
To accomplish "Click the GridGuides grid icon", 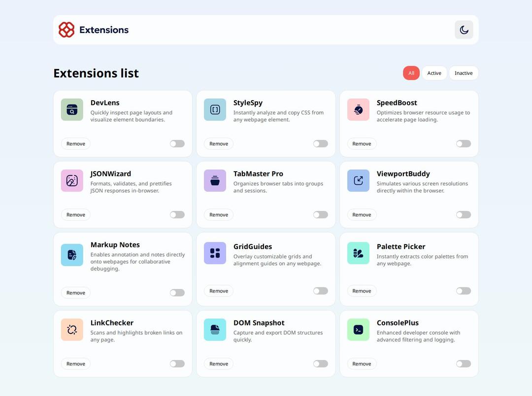I will tap(215, 253).
